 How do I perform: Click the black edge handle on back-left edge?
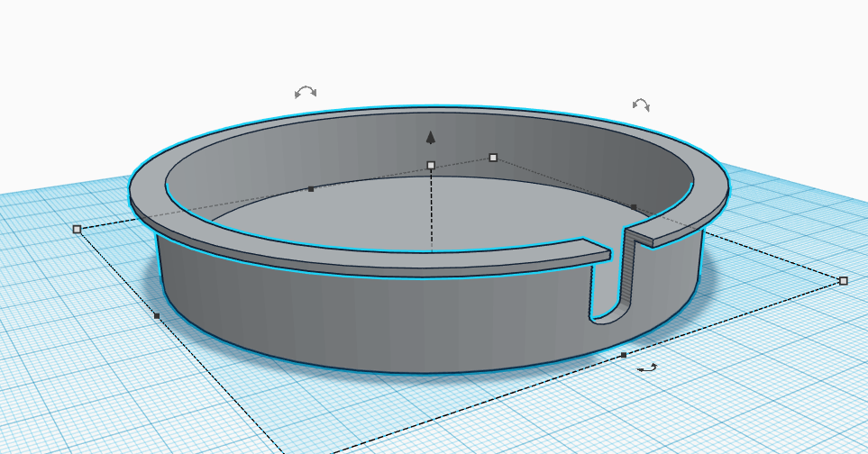click(311, 189)
